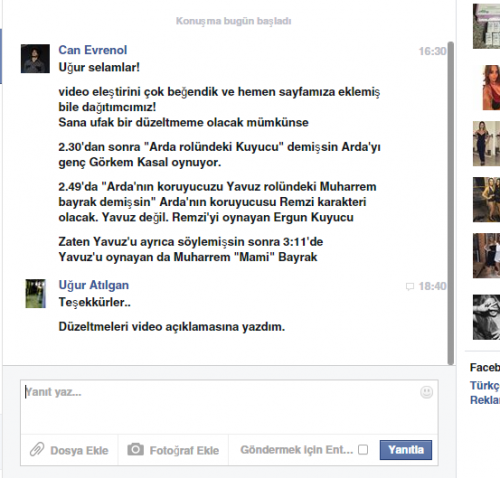Click Can Evrenol's profile picture
500x478 pixels.
35,59
